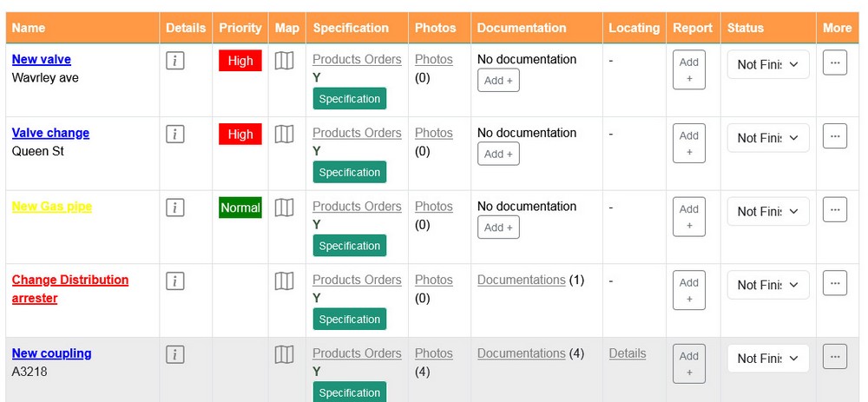Open the New valve project link
Screen dimensions: 868x402
(42, 59)
